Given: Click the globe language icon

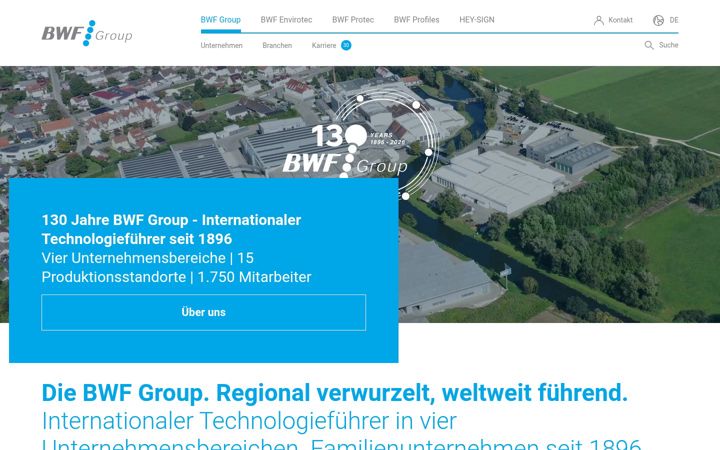Looking at the screenshot, I should 658,20.
